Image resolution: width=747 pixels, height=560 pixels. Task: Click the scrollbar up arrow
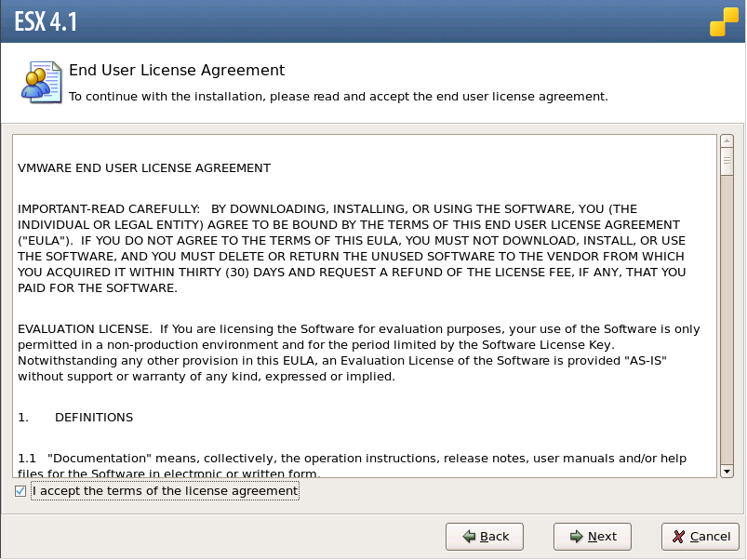(x=727, y=141)
